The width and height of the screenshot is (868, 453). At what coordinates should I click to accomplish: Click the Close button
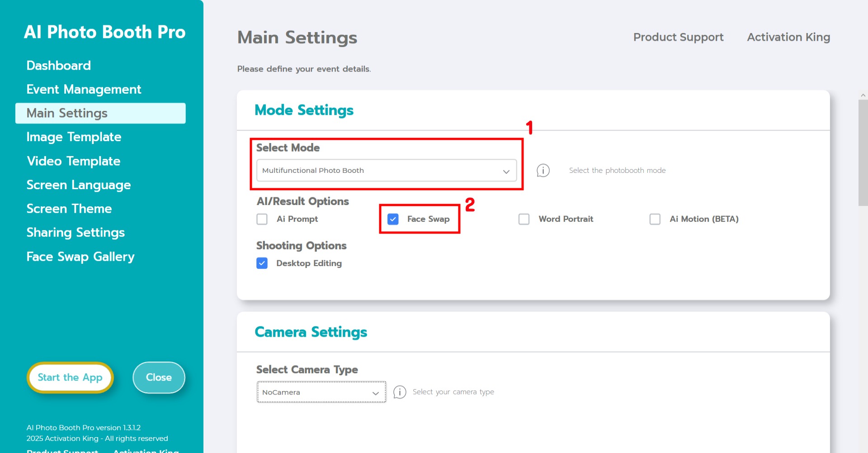pos(159,377)
